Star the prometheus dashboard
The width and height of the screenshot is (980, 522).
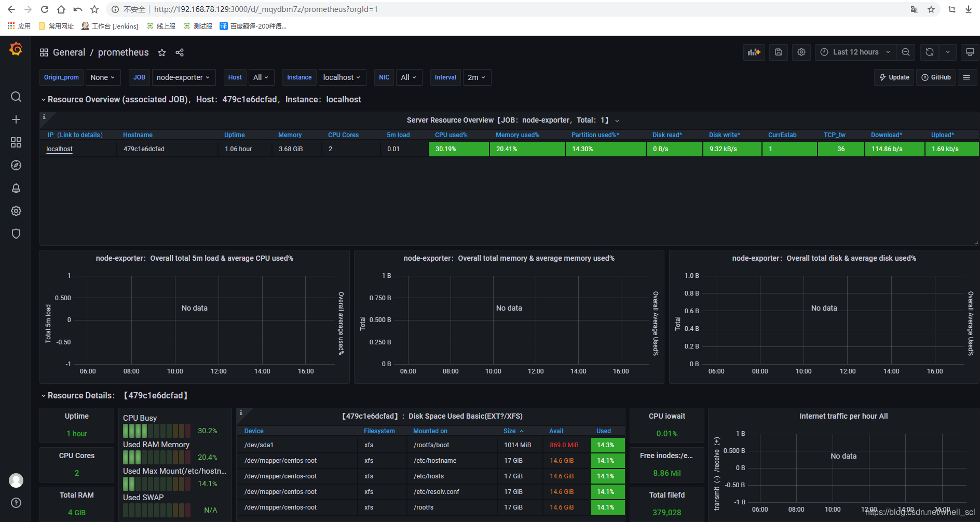click(x=162, y=52)
